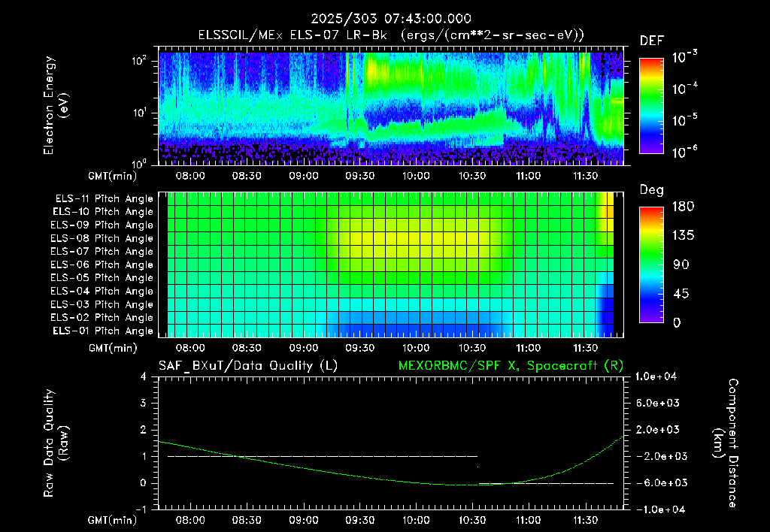This screenshot has height=532, width=770.
Task: Click the DEF label above the color bar
Action: coord(652,41)
